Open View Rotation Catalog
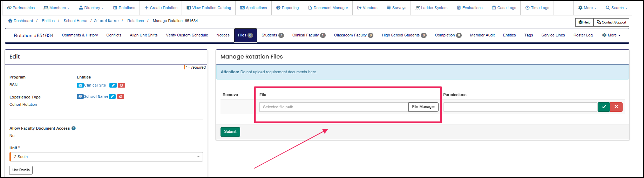Image resolution: width=644 pixels, height=178 pixels. click(x=209, y=8)
